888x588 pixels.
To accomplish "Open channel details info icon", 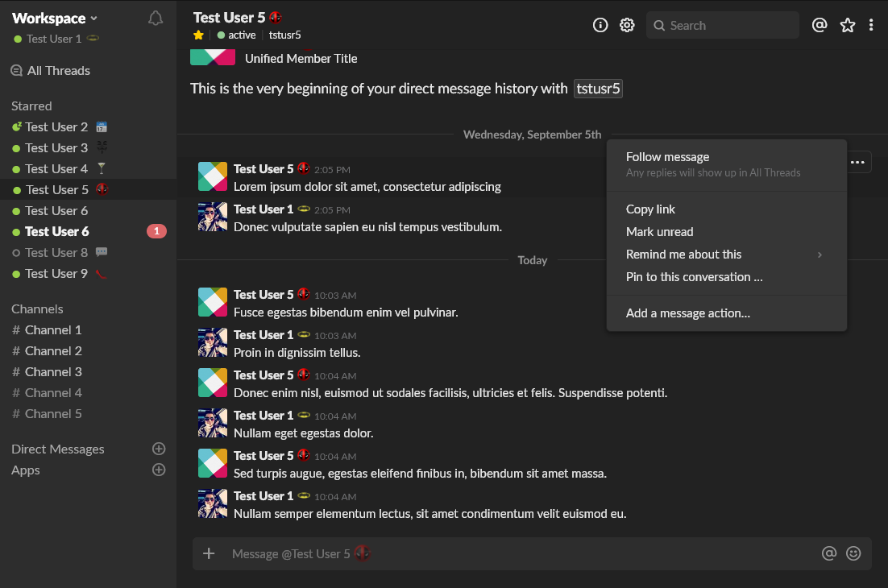I will coord(600,25).
